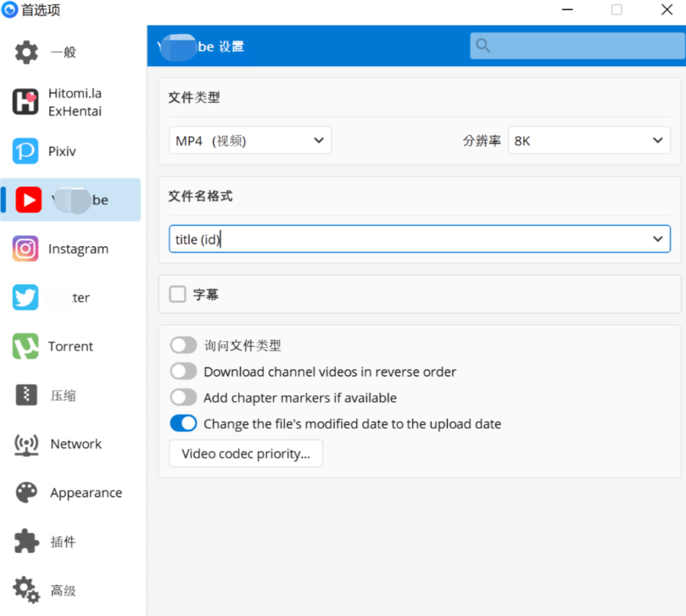This screenshot has height=616, width=686.
Task: Switch to the 压缩 settings tab
Action: coord(70,395)
